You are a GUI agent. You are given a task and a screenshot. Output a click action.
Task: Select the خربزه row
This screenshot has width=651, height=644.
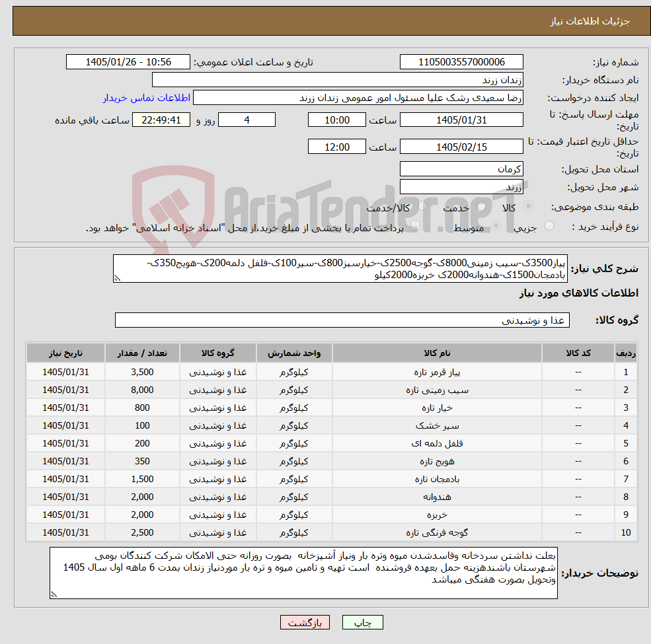(x=332, y=515)
